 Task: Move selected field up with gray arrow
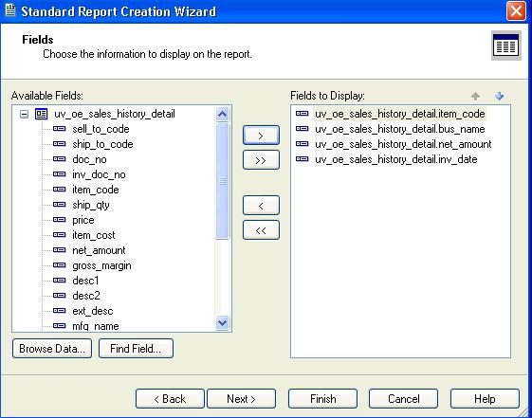coord(475,97)
